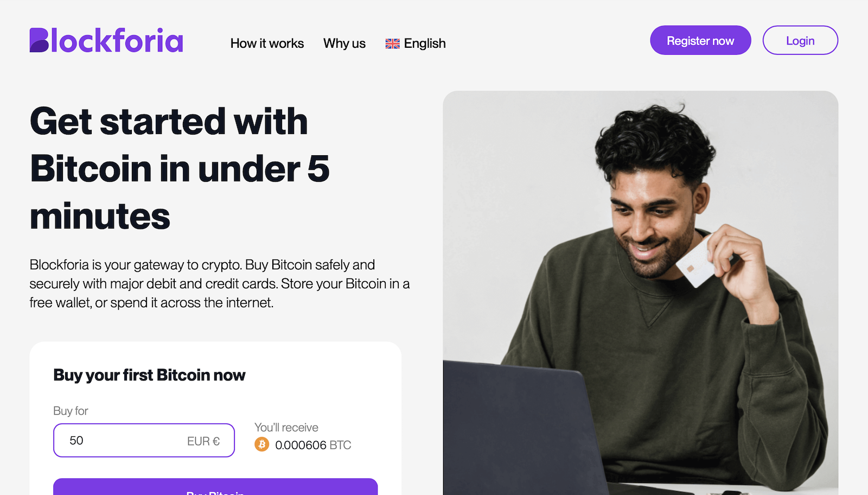Click the purple B logo icon
The height and width of the screenshot is (495, 868).
click(x=39, y=40)
